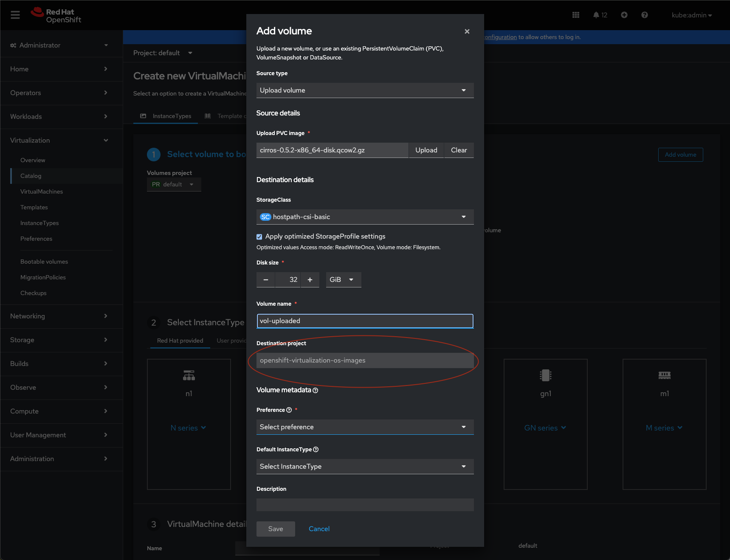Expand the Administration navigation section
The height and width of the screenshot is (560, 730).
click(x=62, y=459)
